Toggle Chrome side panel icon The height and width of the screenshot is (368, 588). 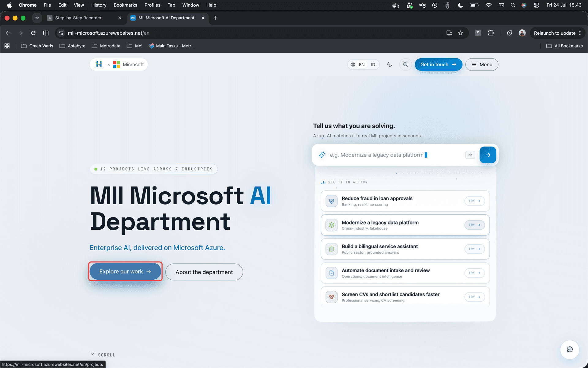46,33
